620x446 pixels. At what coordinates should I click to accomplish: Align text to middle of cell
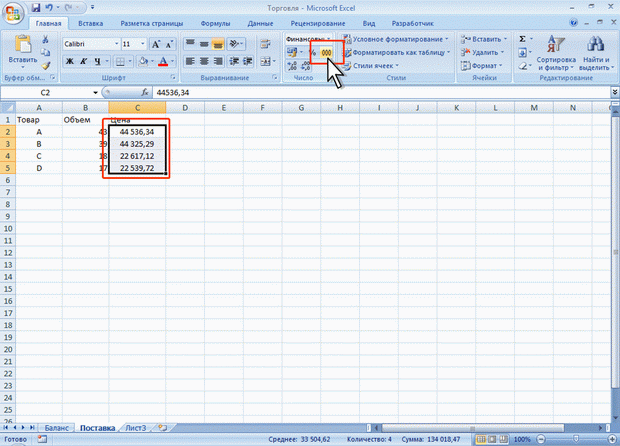tap(204, 43)
